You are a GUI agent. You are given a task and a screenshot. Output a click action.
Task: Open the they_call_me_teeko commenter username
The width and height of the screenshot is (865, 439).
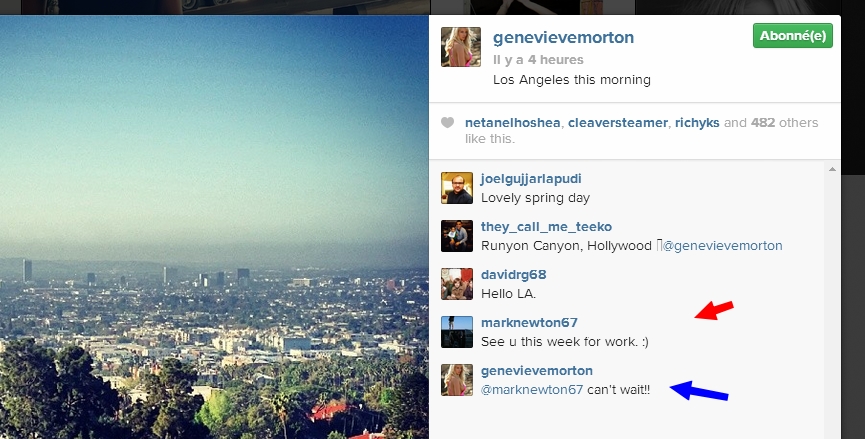coord(546,227)
